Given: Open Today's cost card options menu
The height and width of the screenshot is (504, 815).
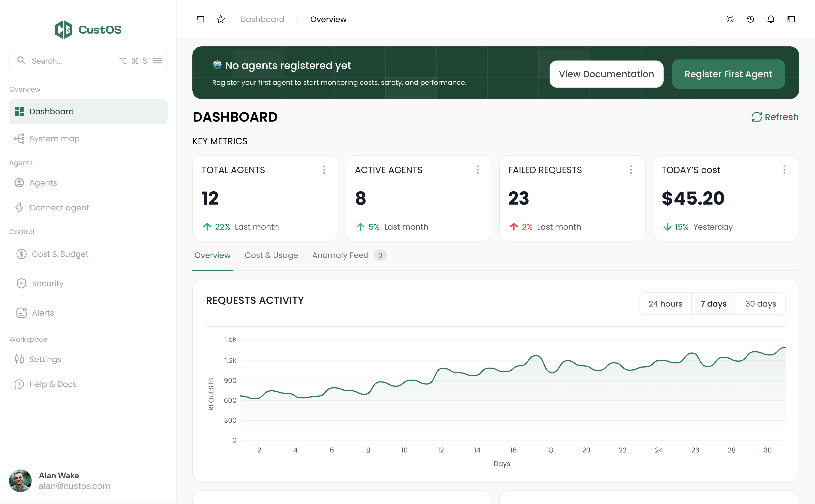Looking at the screenshot, I should tap(784, 170).
